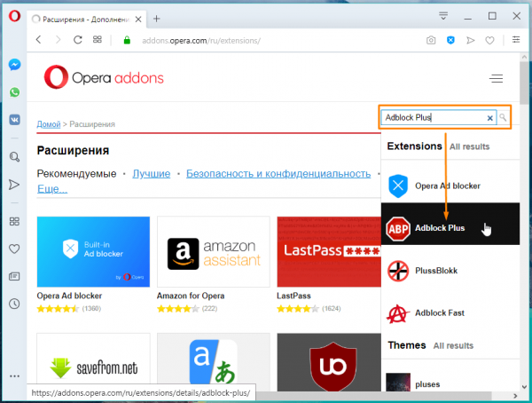Open LastPass extension thumbnail
The width and height of the screenshot is (532, 403).
pos(329,252)
